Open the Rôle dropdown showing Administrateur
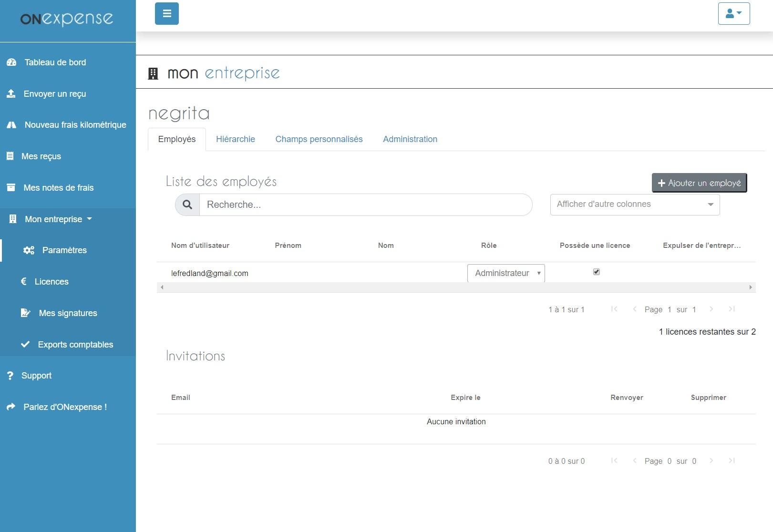 tap(505, 273)
